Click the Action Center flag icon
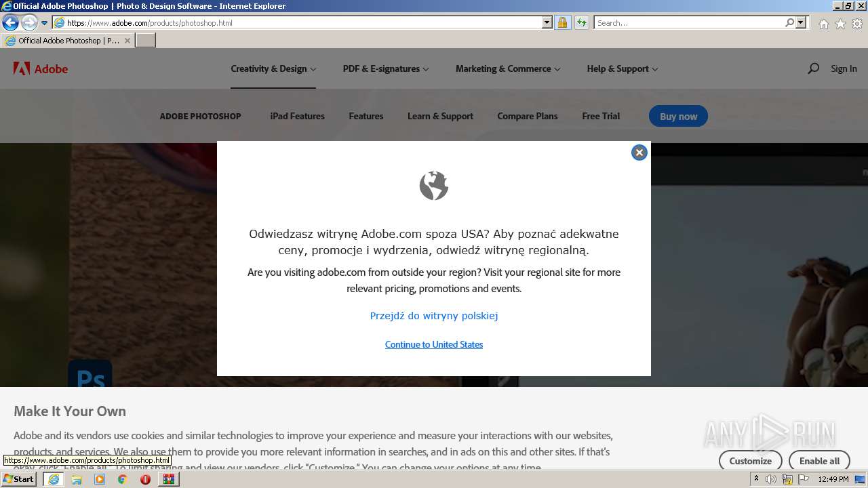Screen dimensions: 868x488 pyautogui.click(x=804, y=479)
